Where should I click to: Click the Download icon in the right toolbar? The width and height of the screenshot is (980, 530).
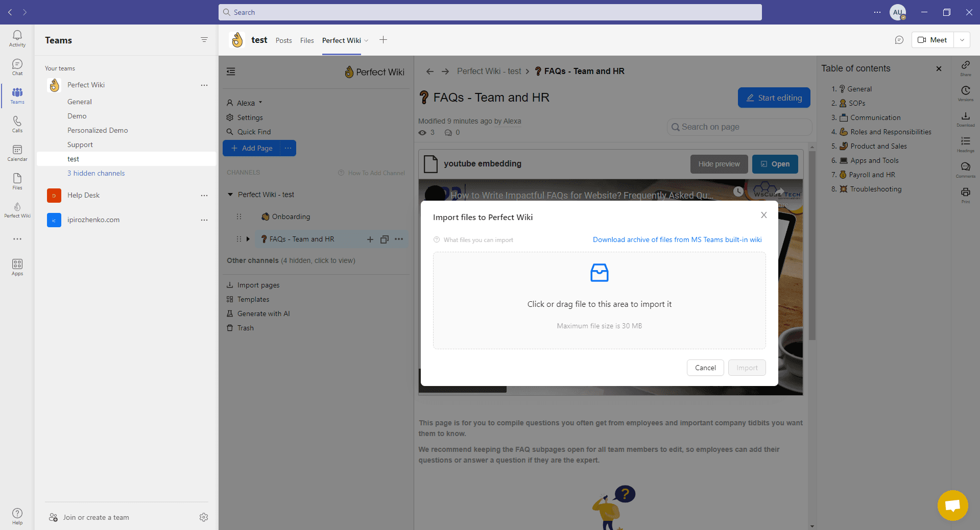[x=966, y=119]
